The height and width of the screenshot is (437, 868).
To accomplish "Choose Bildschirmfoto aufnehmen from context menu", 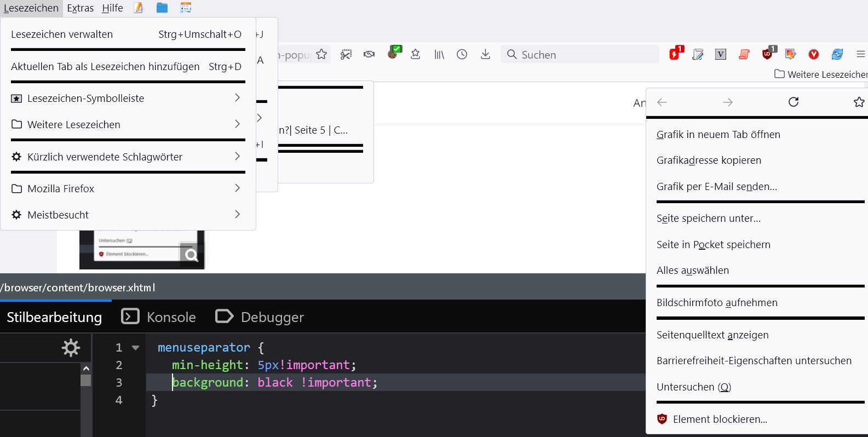I will [717, 303].
